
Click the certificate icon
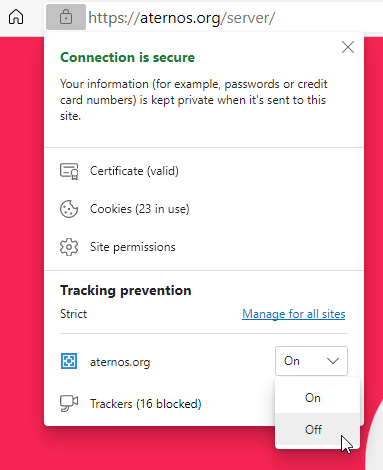[x=69, y=171]
